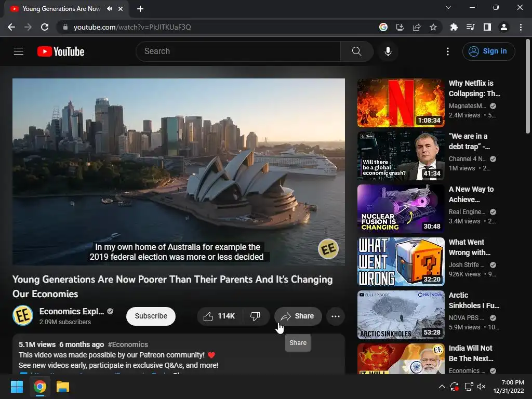Open a new browser tab
The image size is (532, 399).
(140, 9)
